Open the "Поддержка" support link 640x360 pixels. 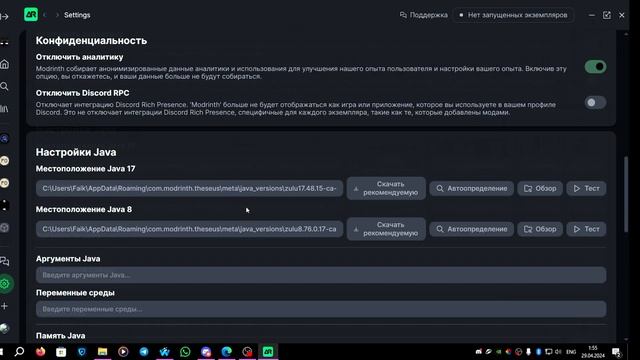tap(423, 15)
